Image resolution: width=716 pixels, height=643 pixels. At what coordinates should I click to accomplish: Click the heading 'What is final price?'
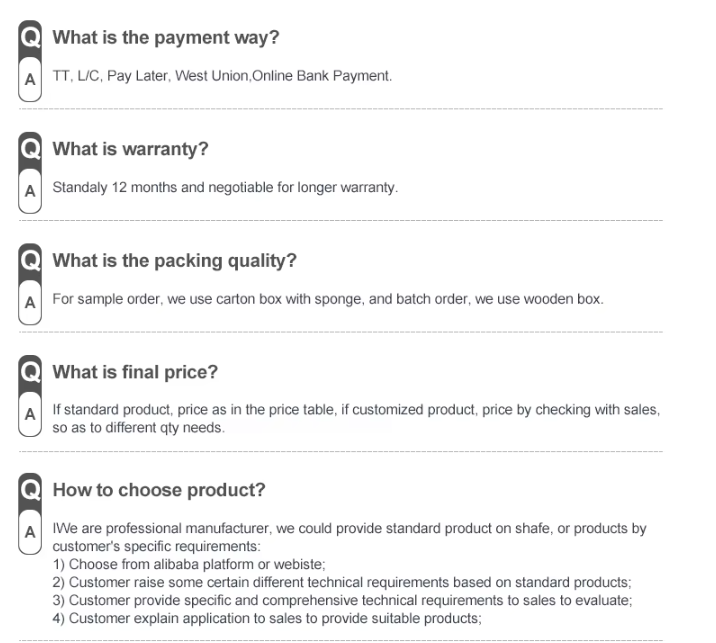[135, 373]
